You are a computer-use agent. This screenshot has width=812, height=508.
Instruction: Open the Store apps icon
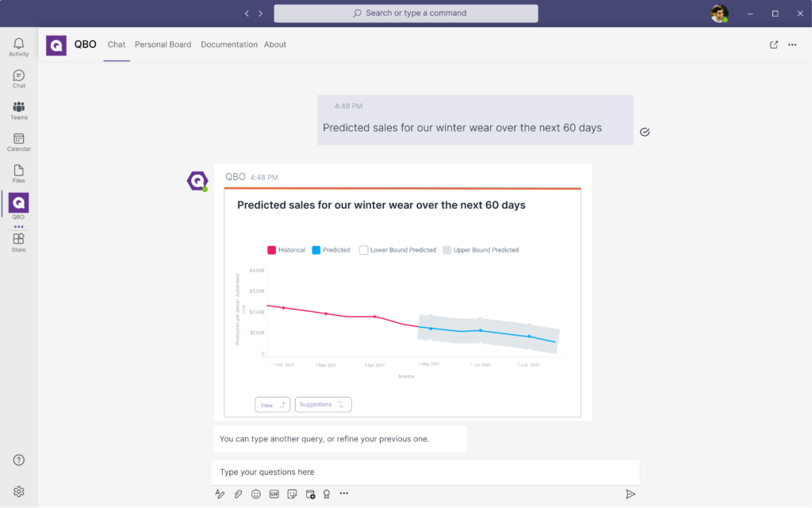(x=18, y=242)
